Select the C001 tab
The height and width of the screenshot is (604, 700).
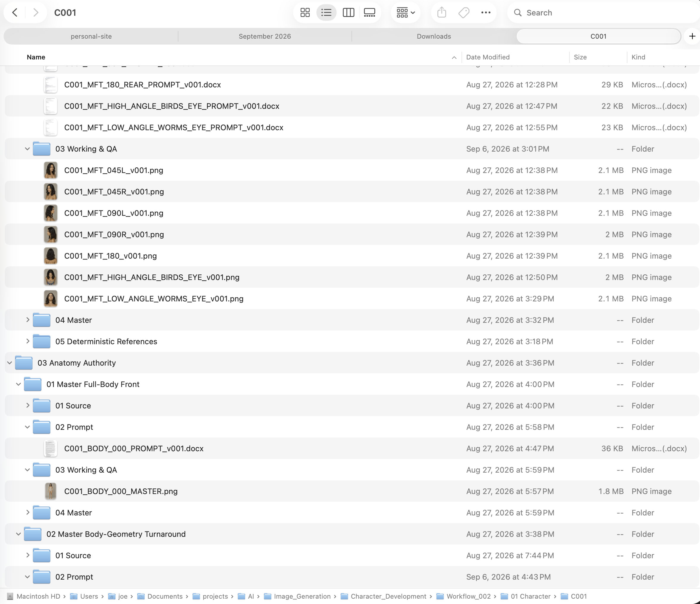598,37
